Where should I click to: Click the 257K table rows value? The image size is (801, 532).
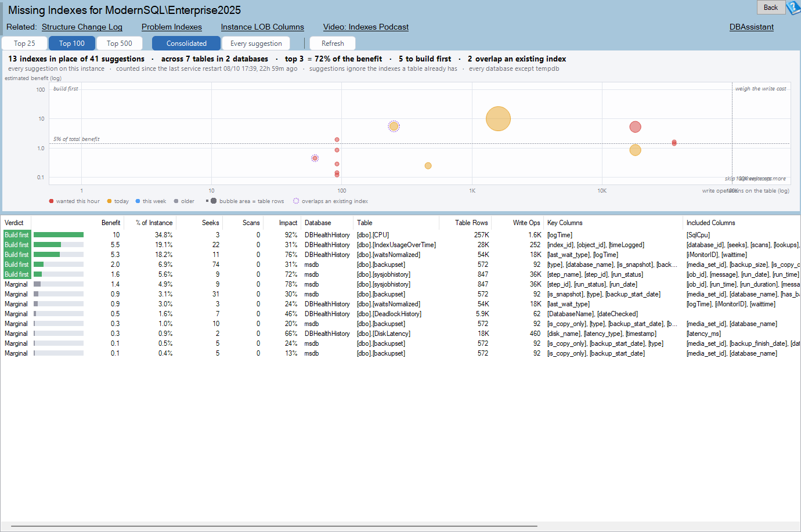481,235
